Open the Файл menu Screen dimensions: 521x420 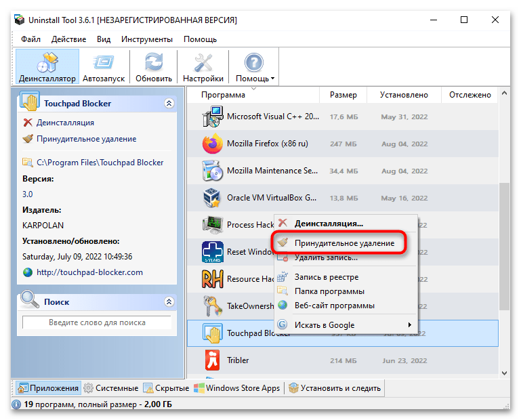click(30, 39)
